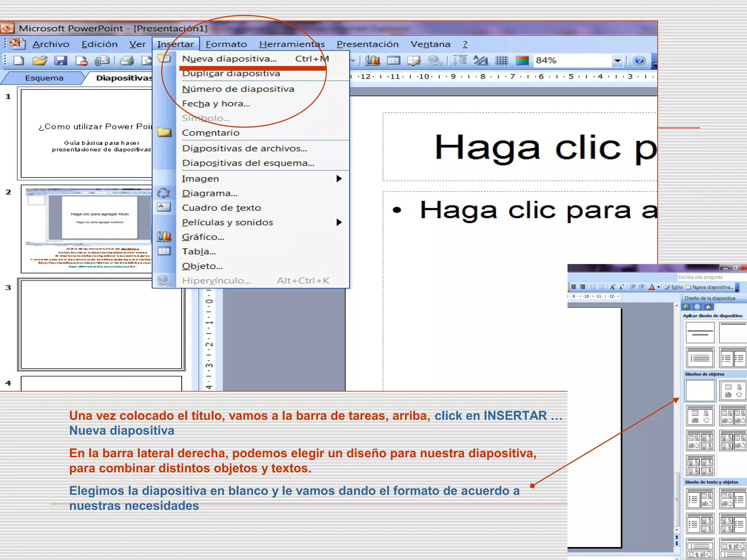Choose Diapositivas del esquema... entry
747x560 pixels.
click(252, 163)
